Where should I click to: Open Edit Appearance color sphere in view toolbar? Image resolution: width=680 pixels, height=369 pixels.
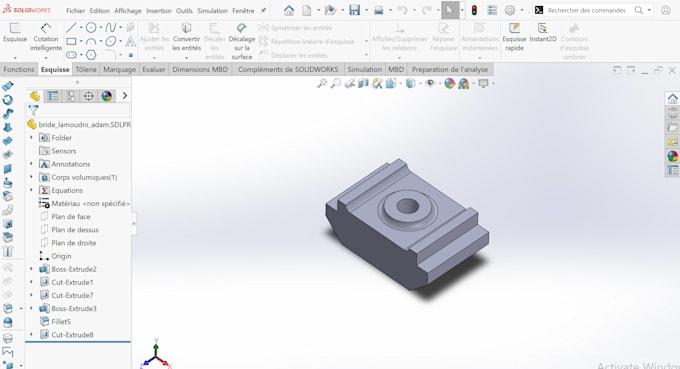pos(449,83)
